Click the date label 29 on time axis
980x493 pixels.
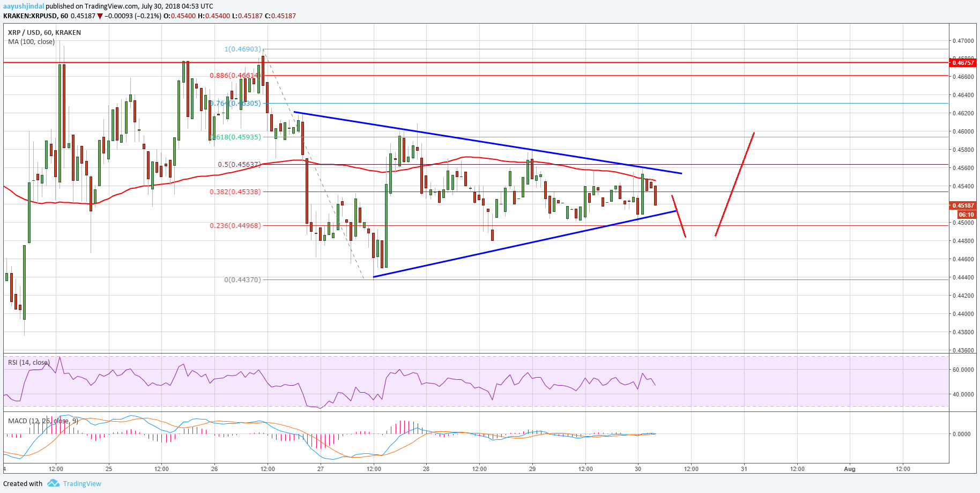click(x=532, y=469)
